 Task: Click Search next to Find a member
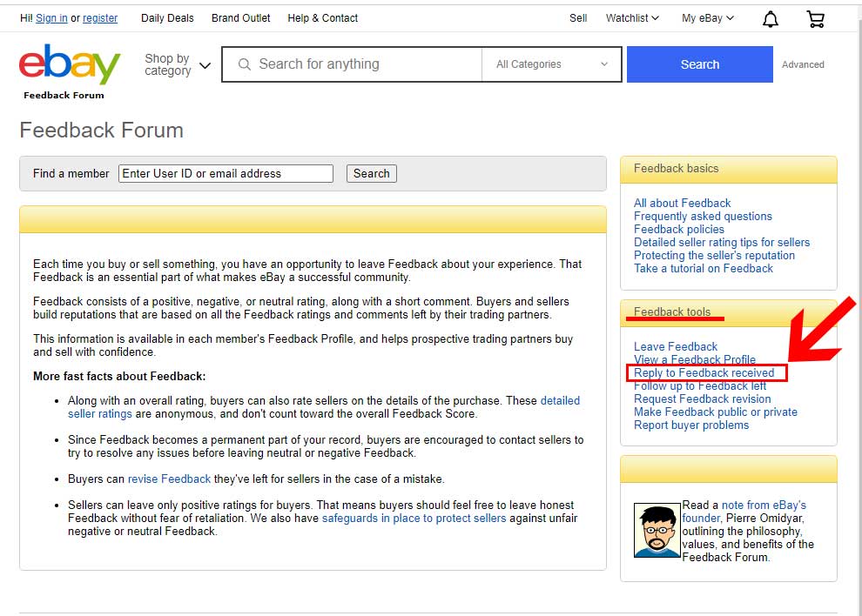(x=371, y=173)
